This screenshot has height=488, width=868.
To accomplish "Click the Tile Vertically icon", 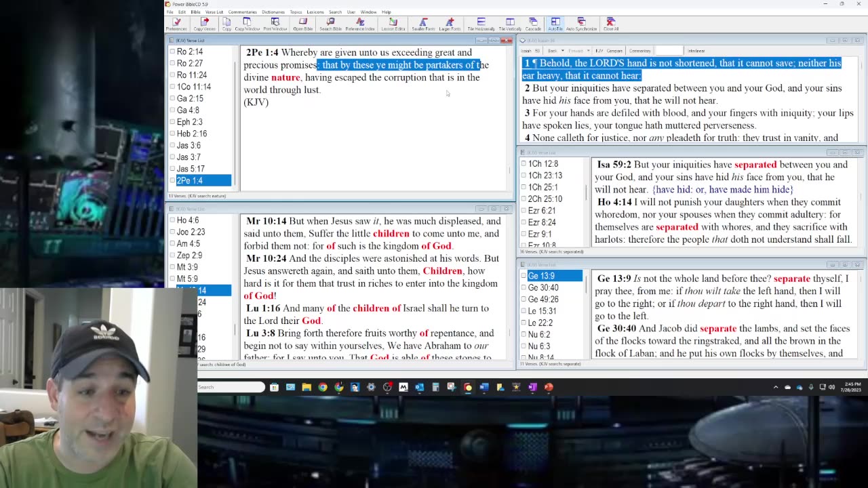I will click(x=509, y=24).
